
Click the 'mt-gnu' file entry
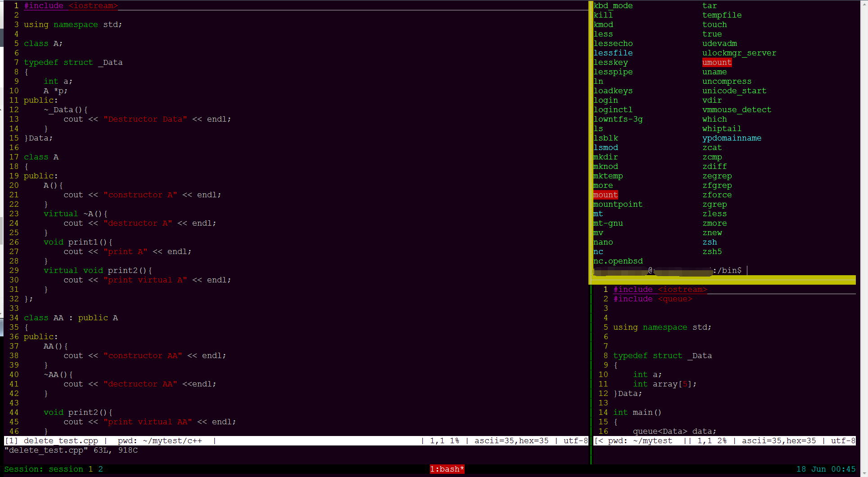[608, 223]
